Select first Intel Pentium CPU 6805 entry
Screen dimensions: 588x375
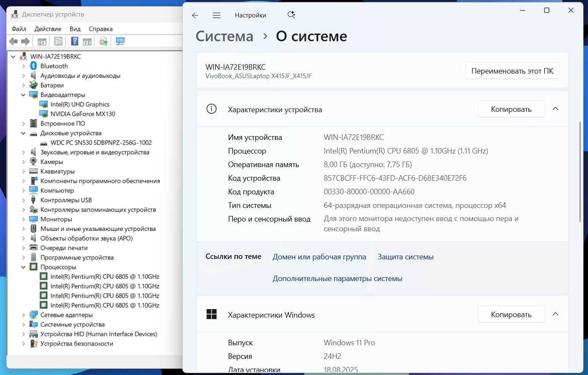105,276
